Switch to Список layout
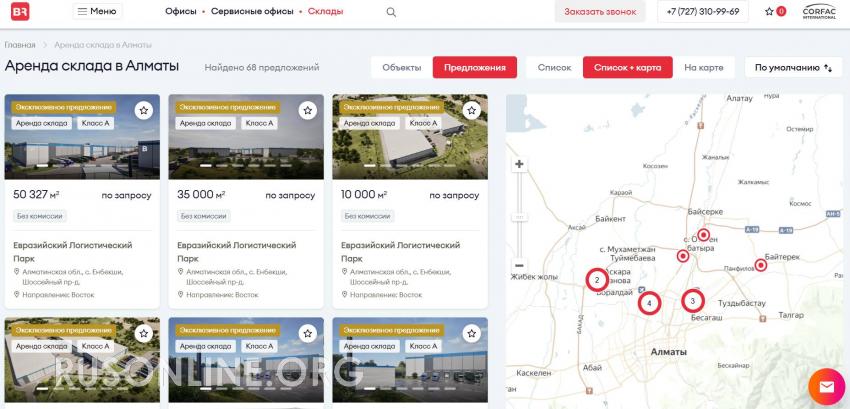 coord(555,68)
